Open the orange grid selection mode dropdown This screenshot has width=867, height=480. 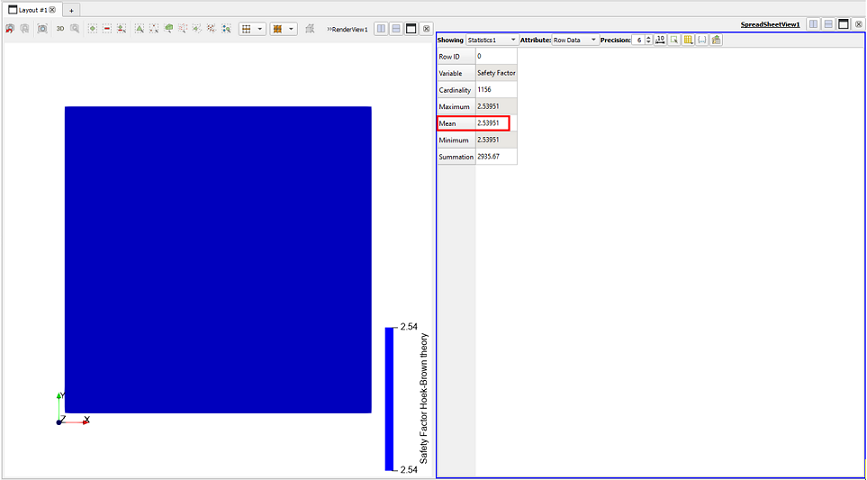click(284, 29)
